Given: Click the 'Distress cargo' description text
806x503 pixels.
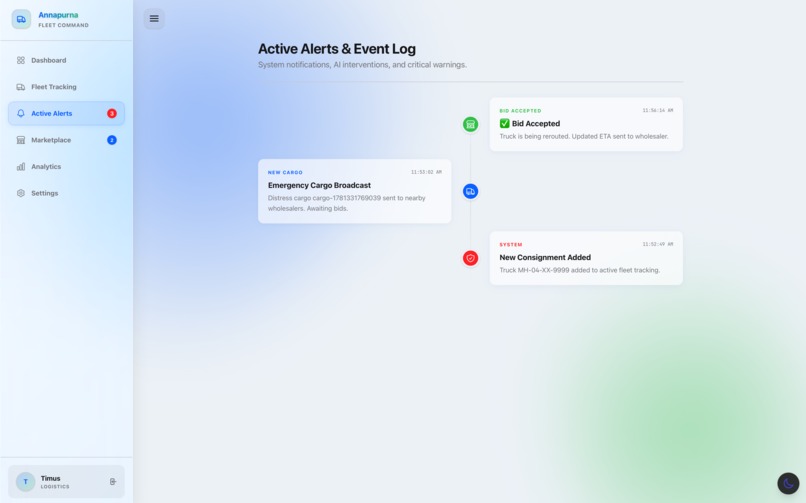Looking at the screenshot, I should point(346,203).
